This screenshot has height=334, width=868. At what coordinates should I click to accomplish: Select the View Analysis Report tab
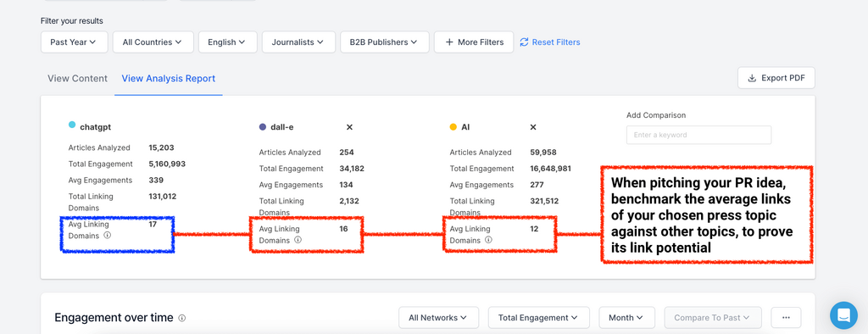169,79
